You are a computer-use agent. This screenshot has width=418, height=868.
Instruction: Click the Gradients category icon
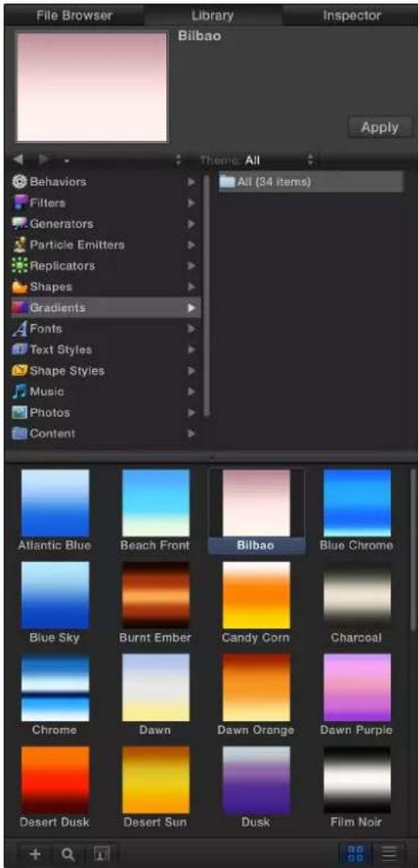20,308
